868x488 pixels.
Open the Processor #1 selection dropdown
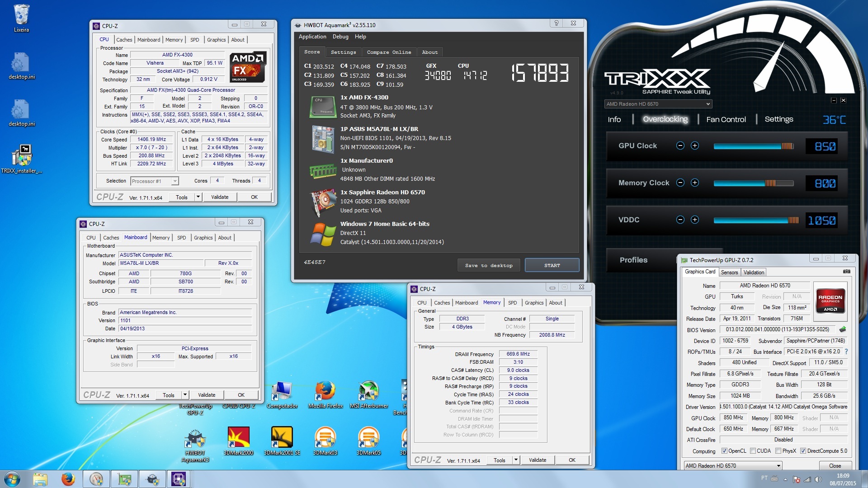155,181
